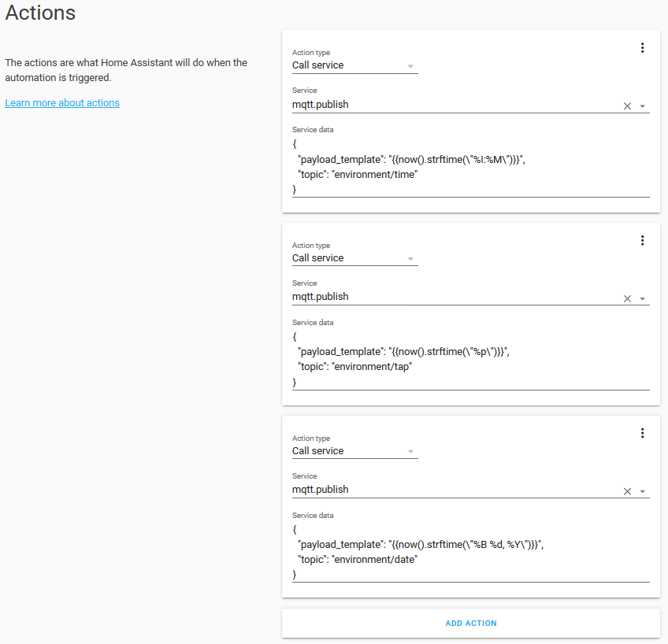Open the three-dot menu on the environment/time action
This screenshot has width=668, height=644.
tap(642, 48)
